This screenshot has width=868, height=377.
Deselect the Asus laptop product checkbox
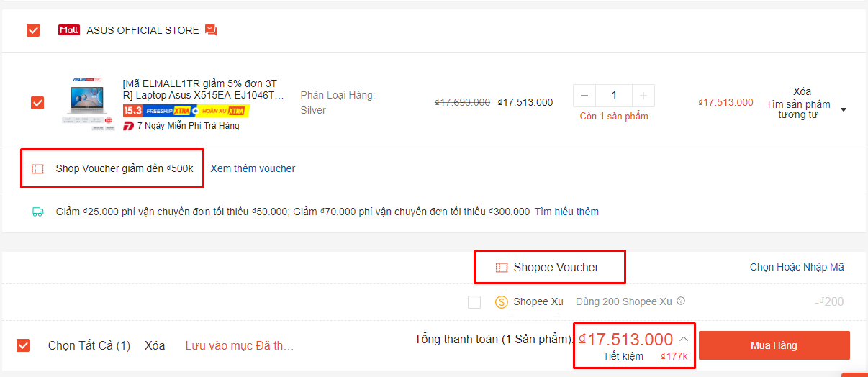[x=37, y=103]
